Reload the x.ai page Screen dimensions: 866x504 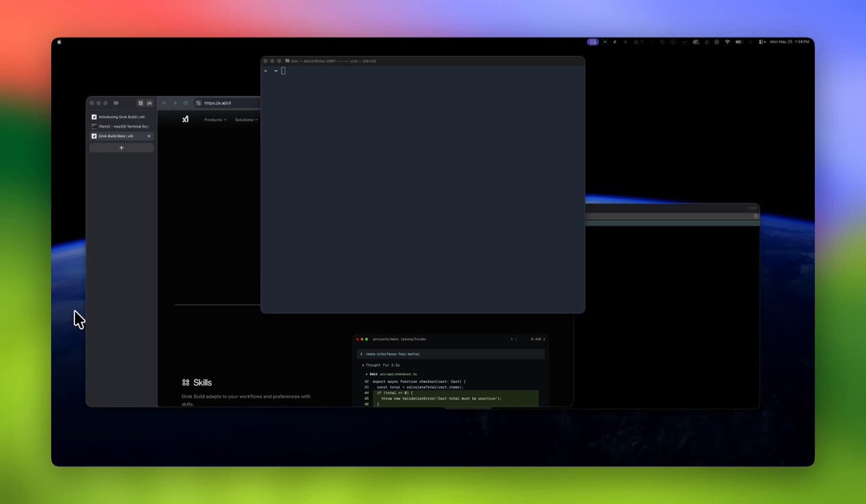click(x=185, y=103)
